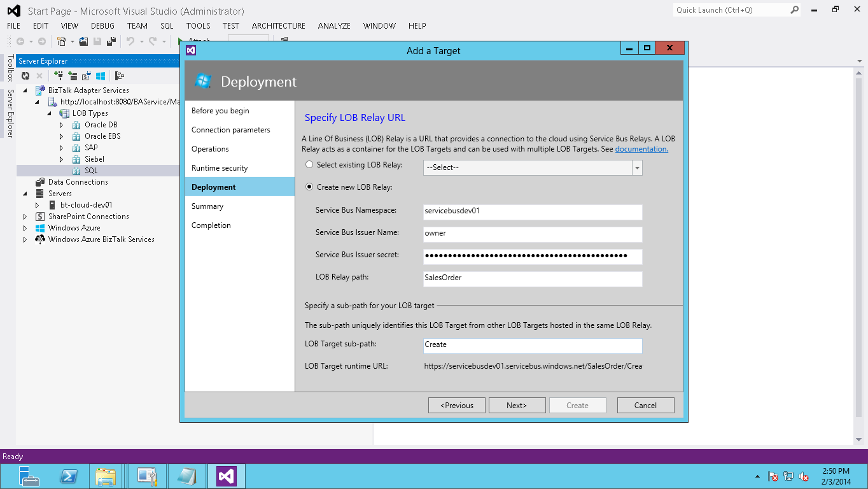Image resolution: width=868 pixels, height=489 pixels.
Task: Collapse the BizTalk Adapter Services node
Action: click(x=25, y=90)
